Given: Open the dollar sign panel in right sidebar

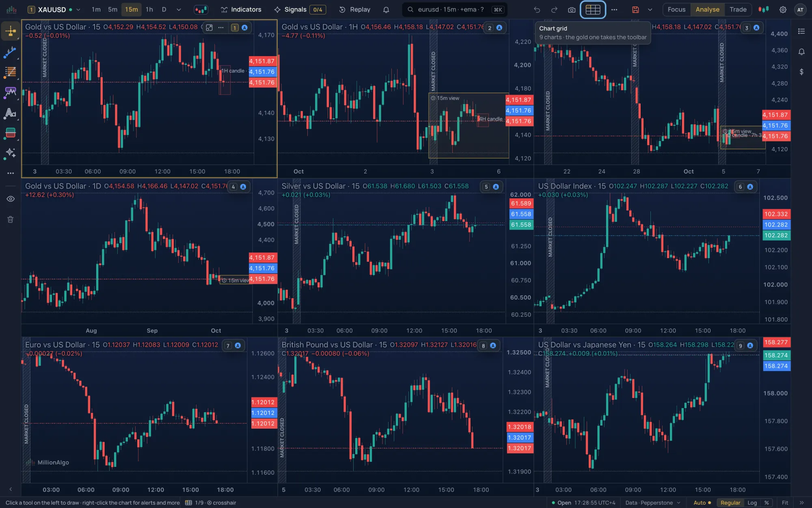Looking at the screenshot, I should point(801,72).
